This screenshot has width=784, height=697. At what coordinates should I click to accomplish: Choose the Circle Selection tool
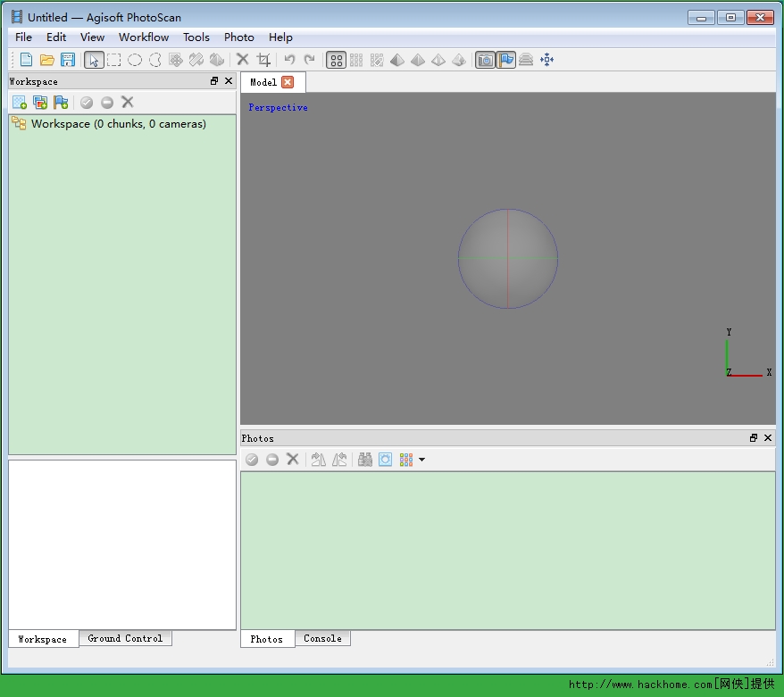[135, 60]
